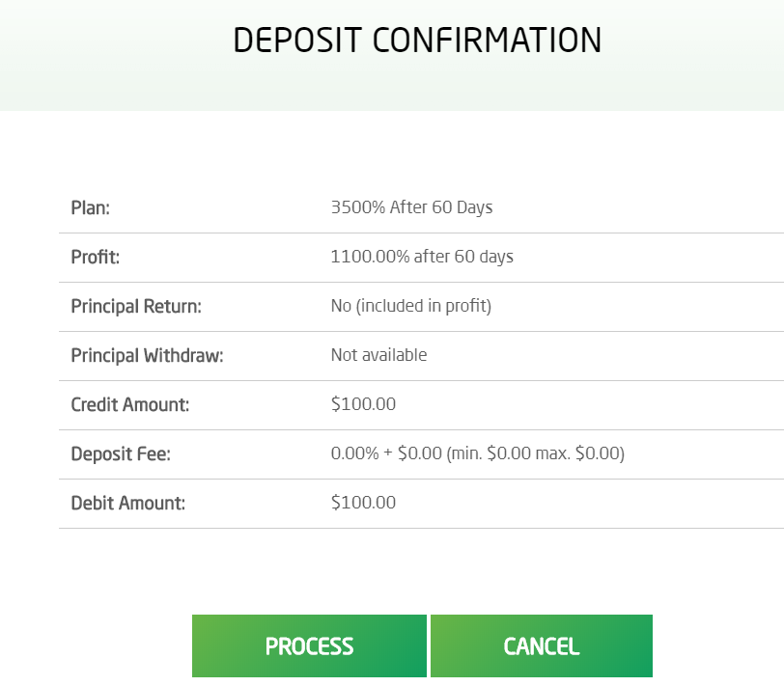Click the CANCEL button
784x686 pixels.
click(541, 645)
